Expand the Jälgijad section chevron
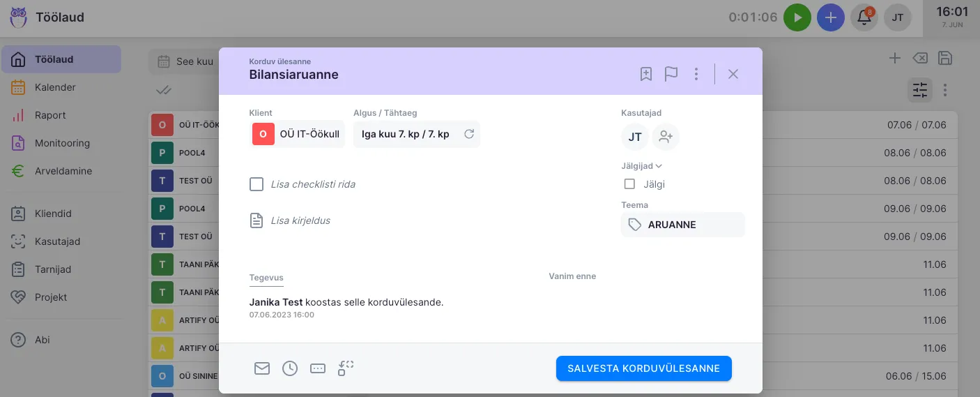 (659, 166)
